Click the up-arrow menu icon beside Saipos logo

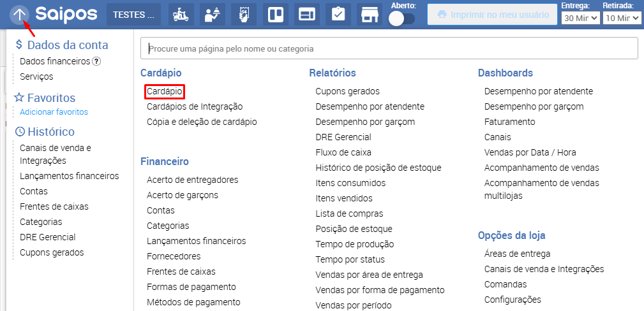[x=20, y=15]
